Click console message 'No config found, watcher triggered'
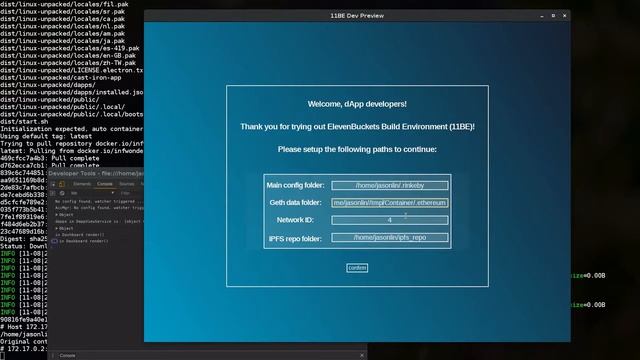Screen dimensions: 640x360 point(98,202)
